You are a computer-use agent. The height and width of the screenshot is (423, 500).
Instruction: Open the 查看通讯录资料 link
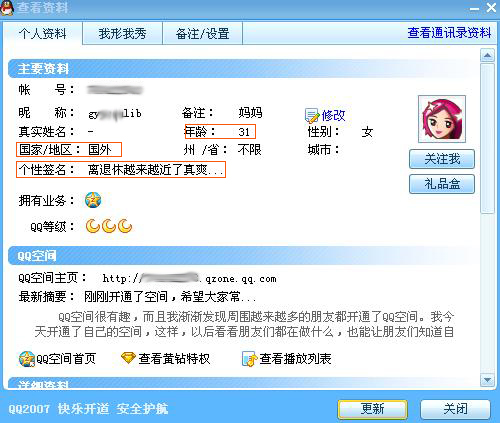pos(449,33)
